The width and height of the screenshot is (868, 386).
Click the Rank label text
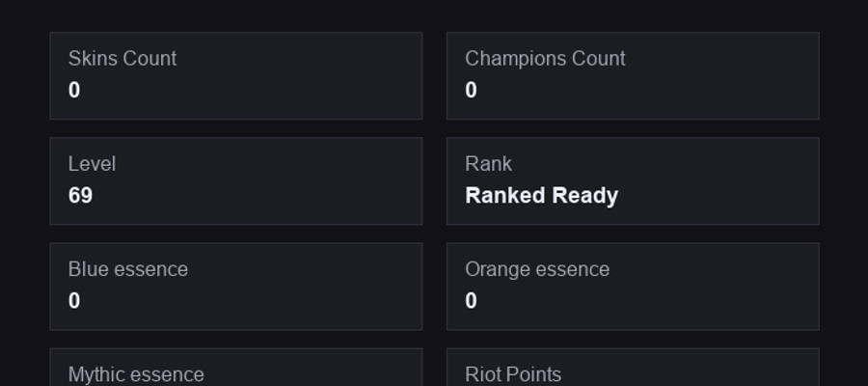(489, 164)
